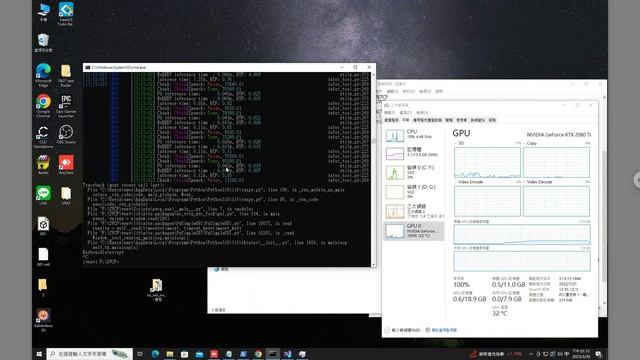The image size is (640, 360).
Task: Select 磁碟 1 (D: G:) in sidebar
Action: click(x=414, y=192)
